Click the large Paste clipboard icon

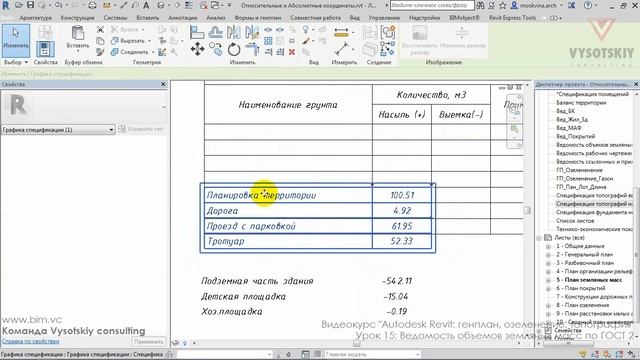[x=78, y=33]
